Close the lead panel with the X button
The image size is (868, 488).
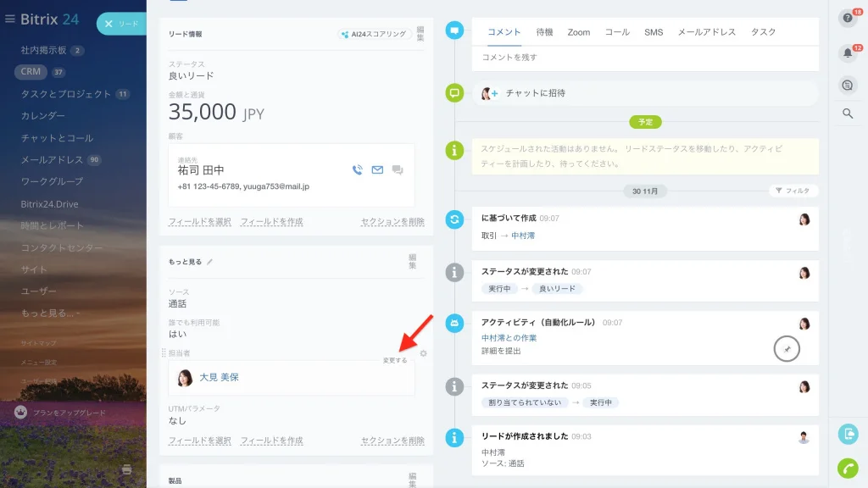[108, 24]
